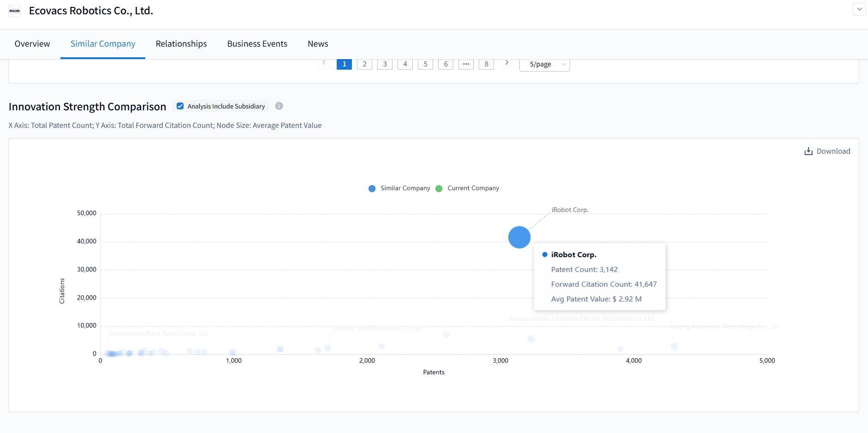Go to page 2 of results
Screen dimensions: 868x433
click(x=364, y=64)
